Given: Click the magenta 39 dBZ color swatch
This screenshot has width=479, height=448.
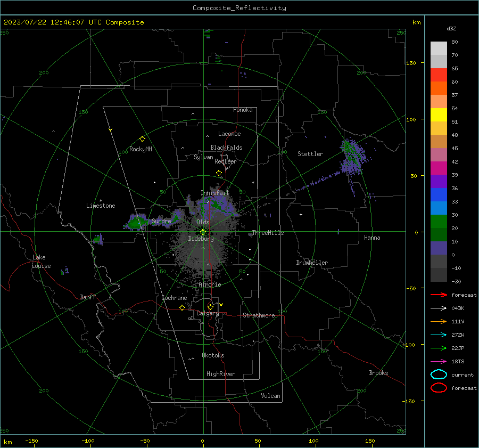Looking at the screenshot, I should tap(439, 168).
